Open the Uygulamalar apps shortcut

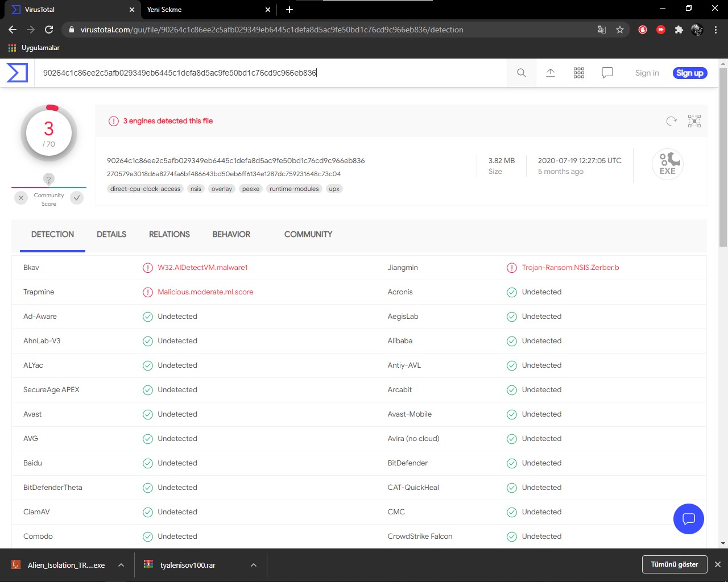coord(34,48)
